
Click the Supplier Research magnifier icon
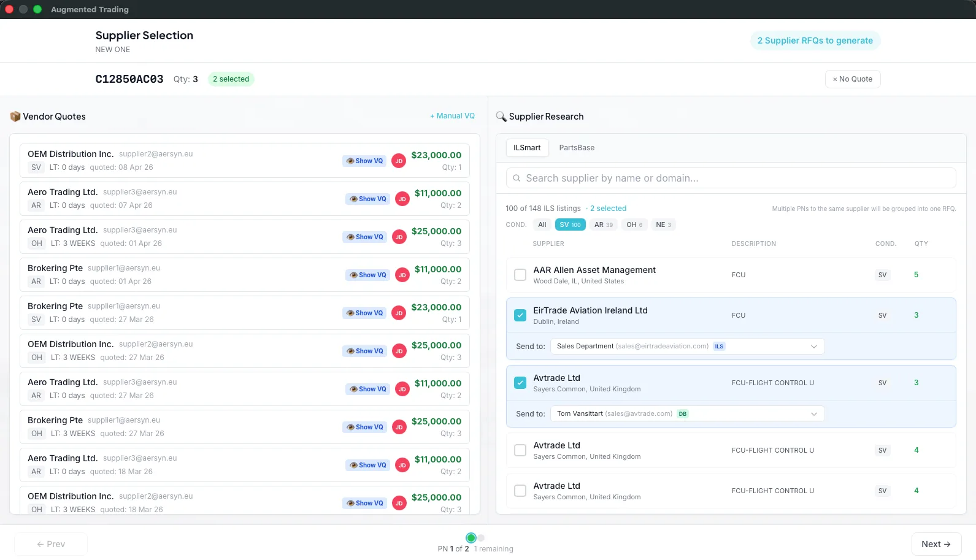point(501,117)
